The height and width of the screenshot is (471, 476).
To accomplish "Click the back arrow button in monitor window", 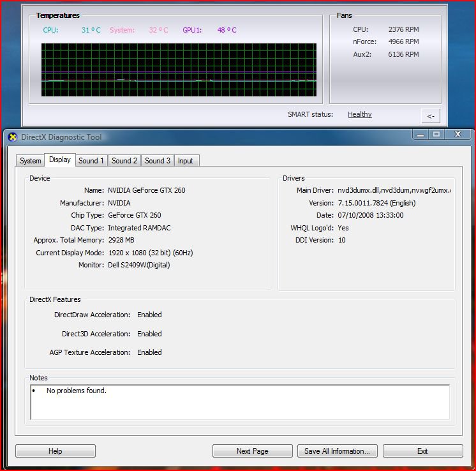I will (x=431, y=116).
